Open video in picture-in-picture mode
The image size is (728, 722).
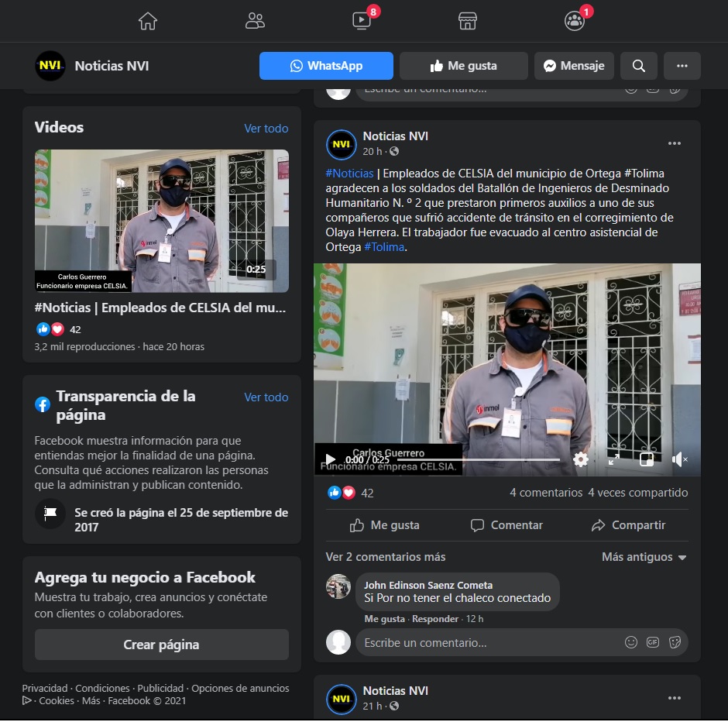(647, 459)
